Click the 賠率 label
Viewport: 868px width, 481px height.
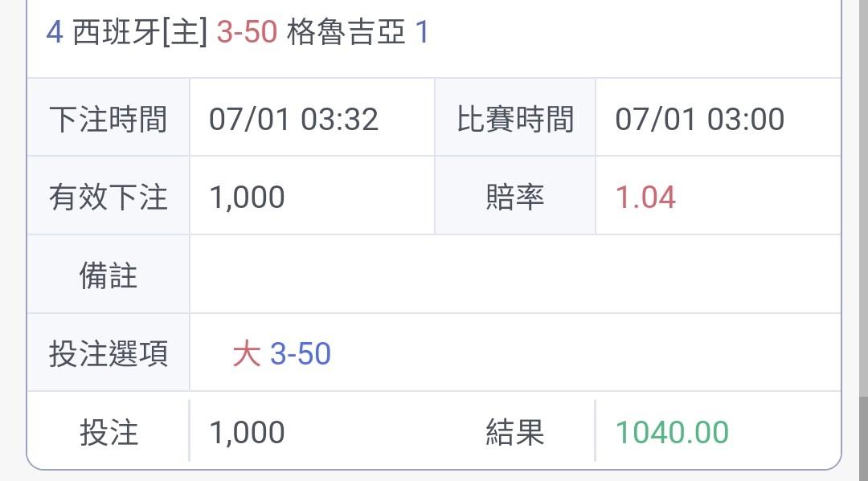(515, 197)
